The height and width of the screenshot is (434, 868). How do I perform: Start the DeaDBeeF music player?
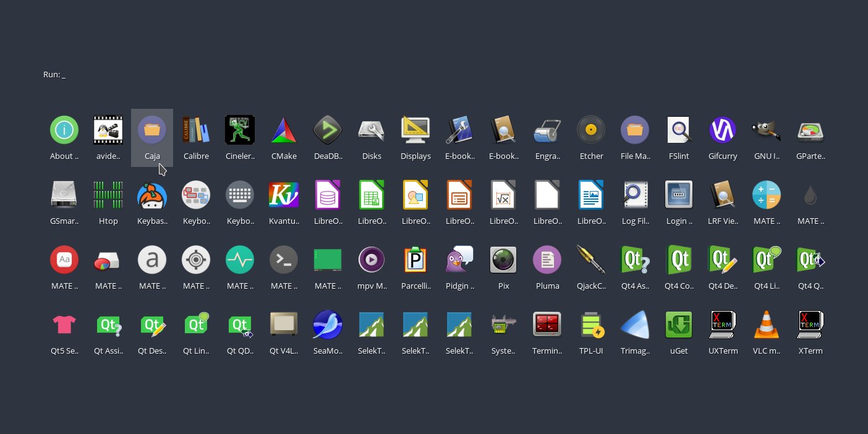pos(328,138)
